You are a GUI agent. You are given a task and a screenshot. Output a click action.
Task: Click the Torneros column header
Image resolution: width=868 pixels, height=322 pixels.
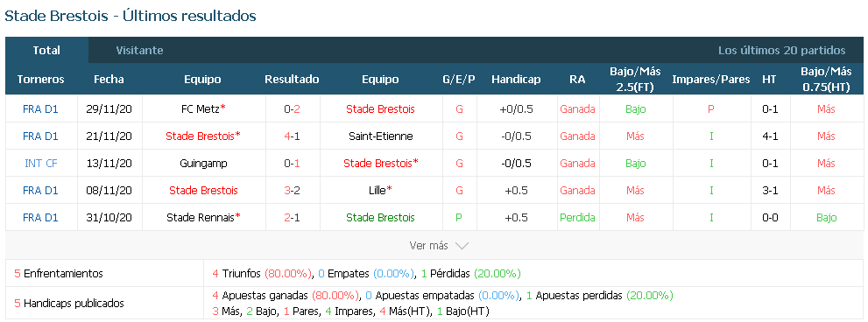coord(40,80)
